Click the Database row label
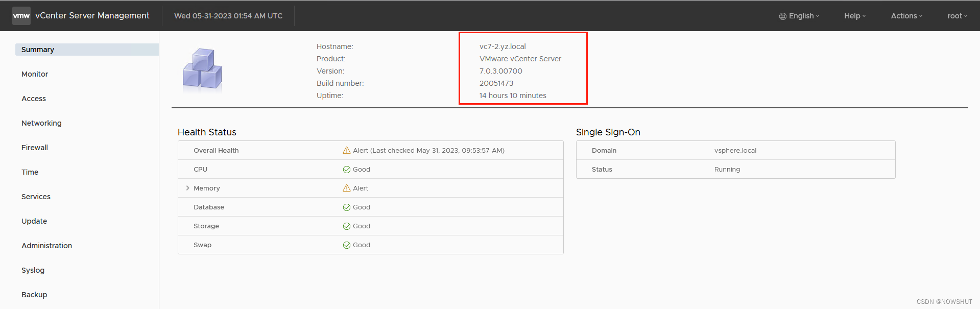 click(209, 207)
